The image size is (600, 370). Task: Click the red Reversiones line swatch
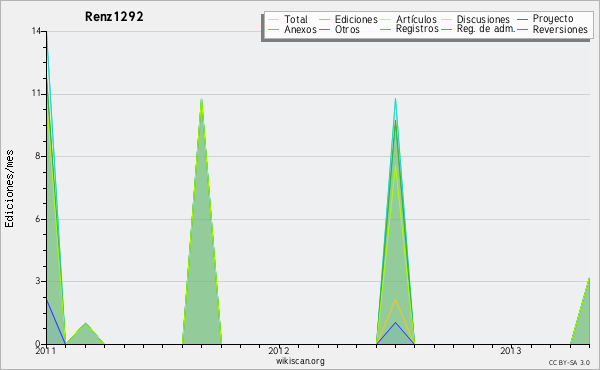coord(522,29)
